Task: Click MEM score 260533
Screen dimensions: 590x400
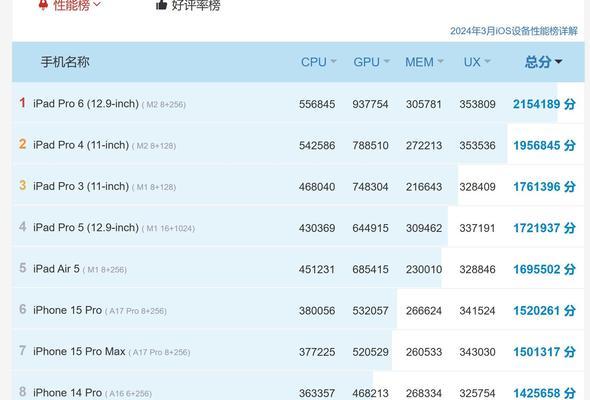Action: (424, 353)
